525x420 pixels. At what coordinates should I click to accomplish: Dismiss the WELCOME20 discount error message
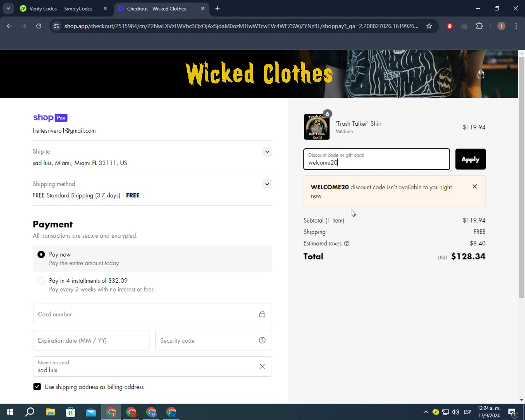tap(475, 187)
